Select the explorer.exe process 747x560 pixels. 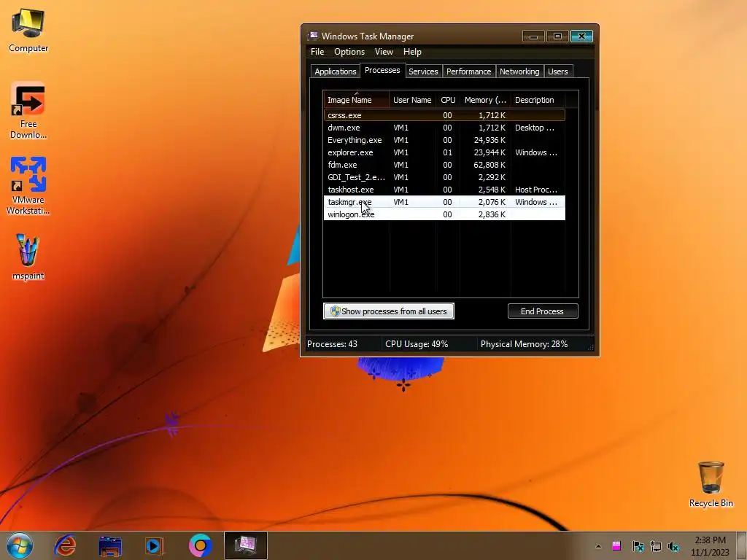[x=444, y=152]
